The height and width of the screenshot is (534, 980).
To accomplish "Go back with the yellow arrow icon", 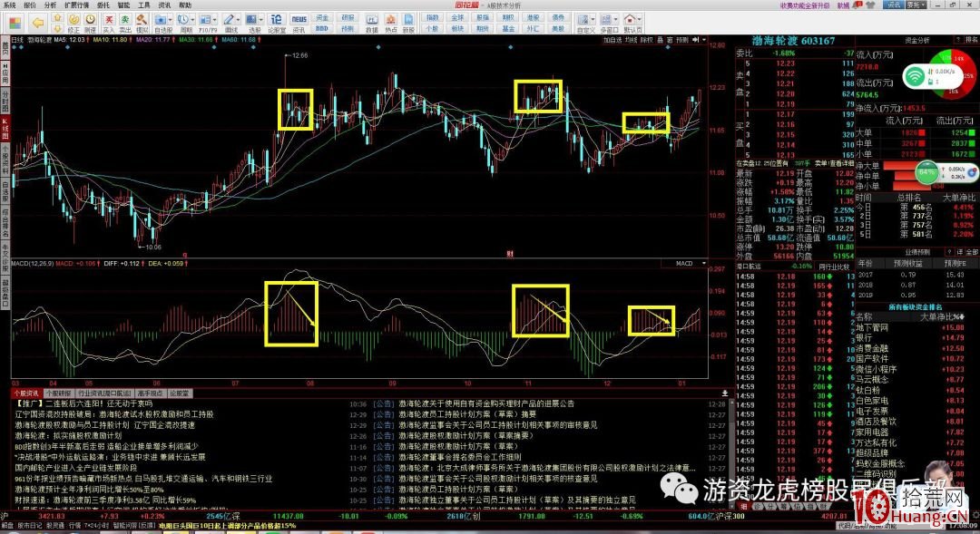I will click(x=38, y=23).
